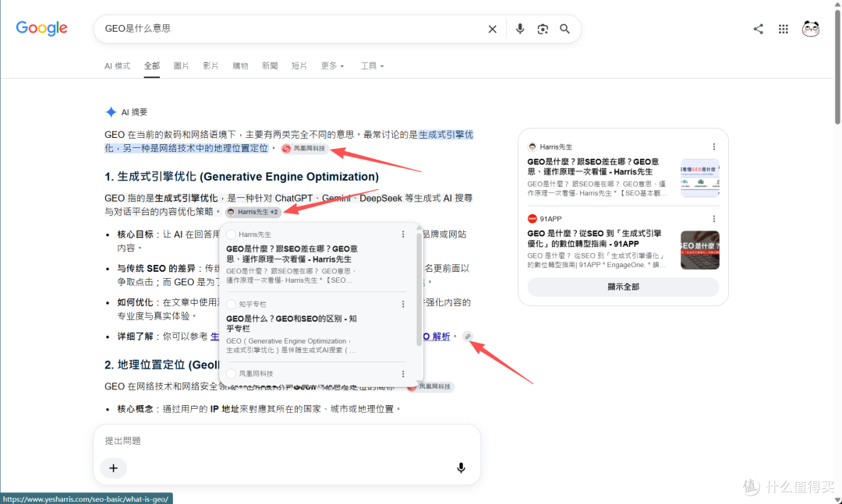Viewport: 842px width, 504px height.
Task: Select the 全部 tab
Action: pos(151,65)
